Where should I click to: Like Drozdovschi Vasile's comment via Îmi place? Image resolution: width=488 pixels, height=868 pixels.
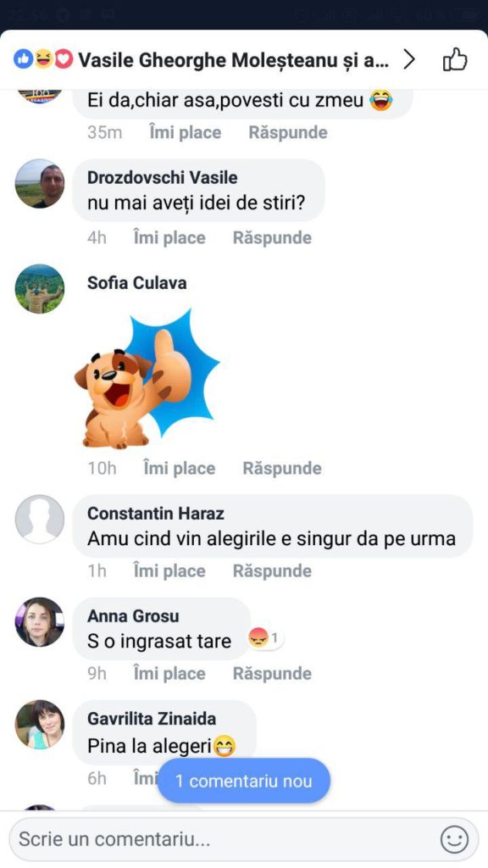(x=169, y=237)
